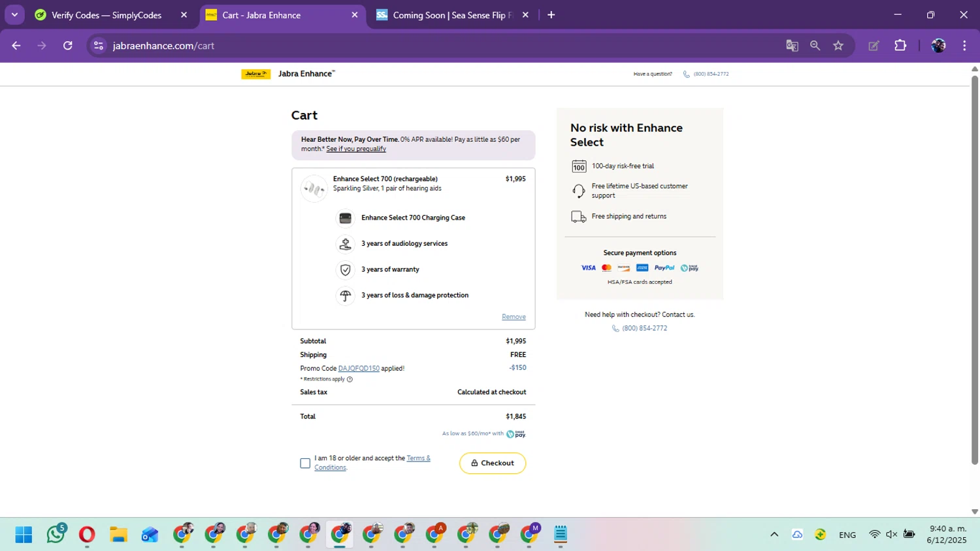This screenshot has width=980, height=551.
Task: Click the free shipping truck icon
Action: [579, 216]
